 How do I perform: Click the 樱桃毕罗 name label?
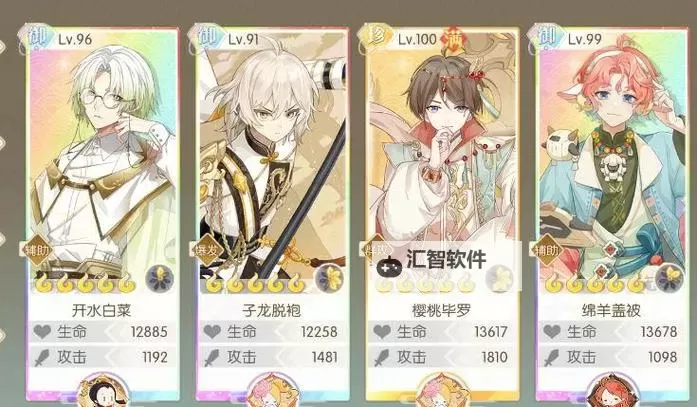pos(441,310)
